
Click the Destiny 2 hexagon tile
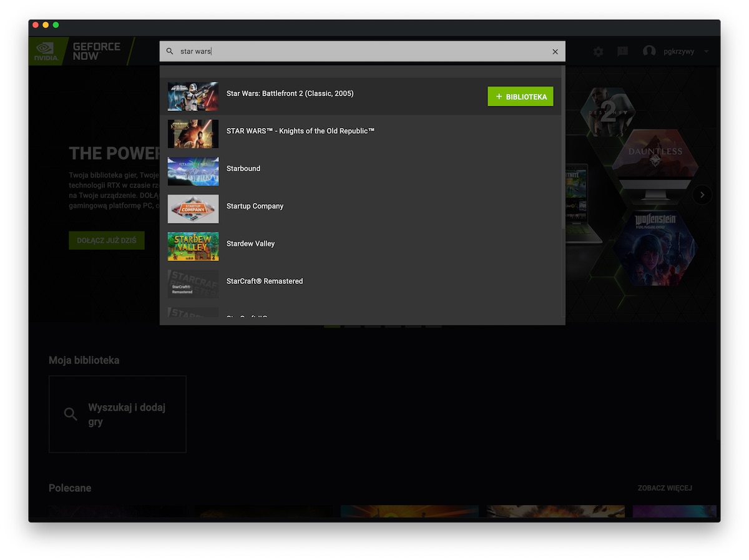pos(608,112)
